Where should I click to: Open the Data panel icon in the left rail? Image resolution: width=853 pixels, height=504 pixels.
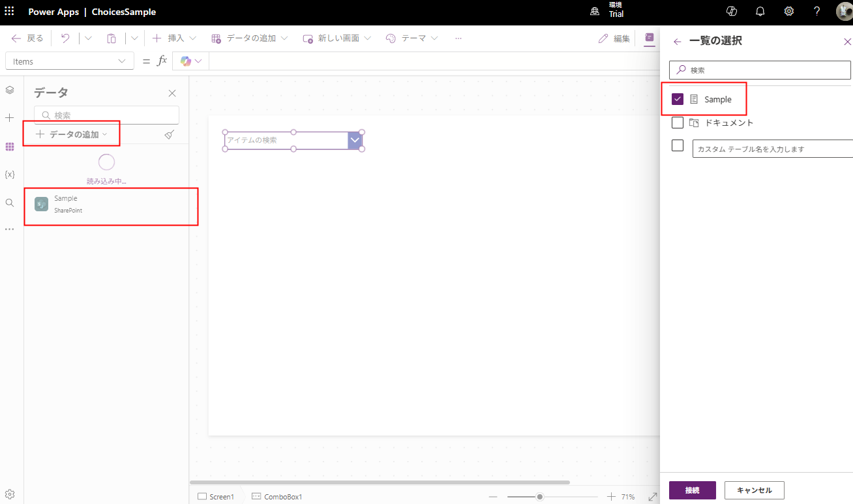click(9, 147)
